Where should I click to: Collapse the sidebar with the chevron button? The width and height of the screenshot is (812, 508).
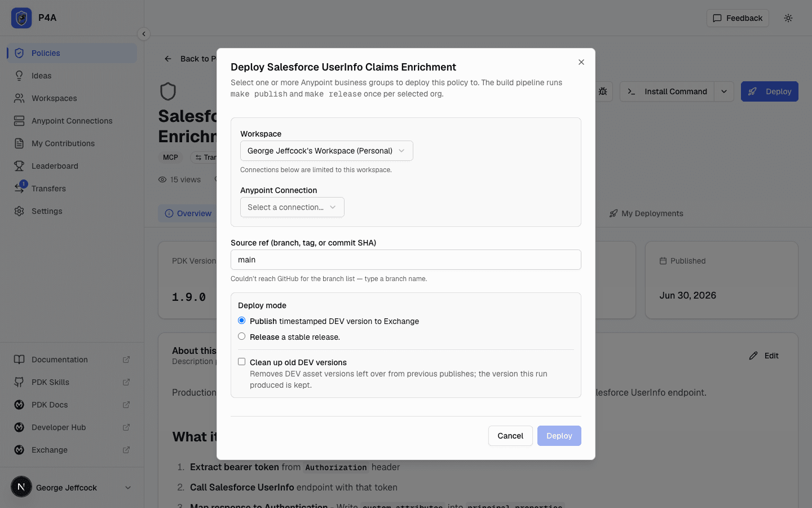click(x=144, y=34)
